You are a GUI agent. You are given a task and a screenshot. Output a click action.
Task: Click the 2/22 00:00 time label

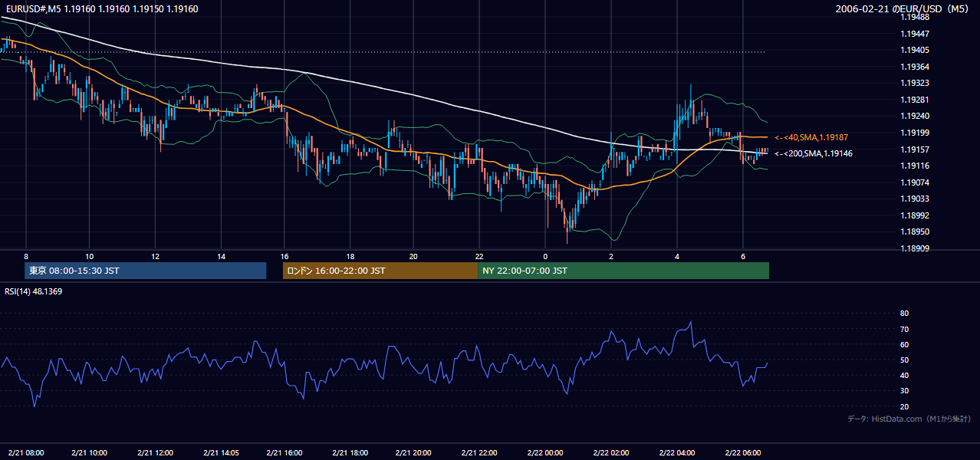[x=546, y=453]
